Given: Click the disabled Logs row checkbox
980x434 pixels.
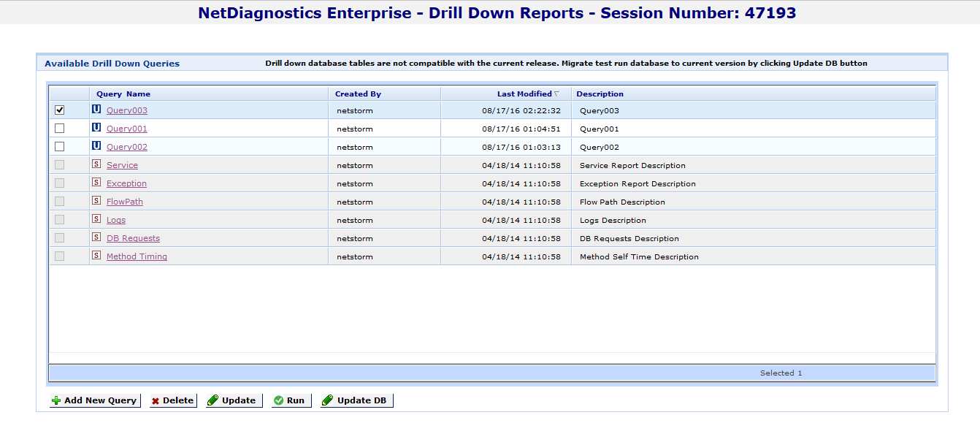Looking at the screenshot, I should (x=60, y=219).
